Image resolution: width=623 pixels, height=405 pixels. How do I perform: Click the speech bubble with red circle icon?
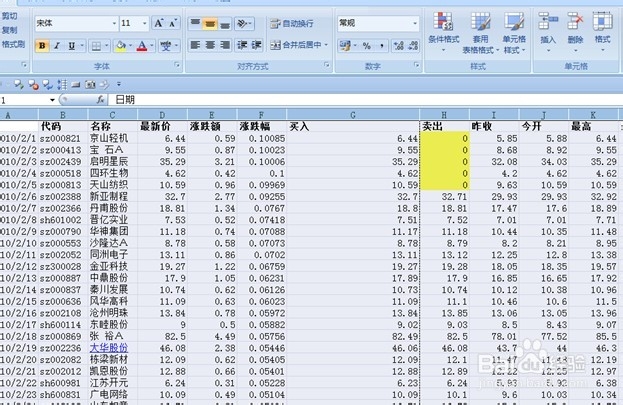(x=33, y=84)
